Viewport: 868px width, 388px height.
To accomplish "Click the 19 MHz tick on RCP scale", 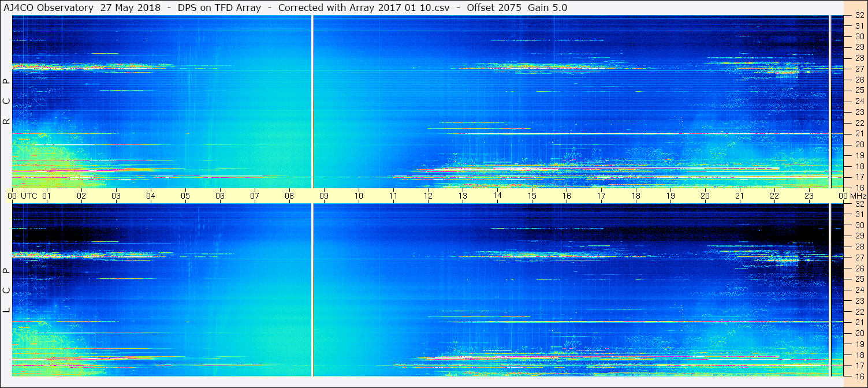I will pos(859,155).
